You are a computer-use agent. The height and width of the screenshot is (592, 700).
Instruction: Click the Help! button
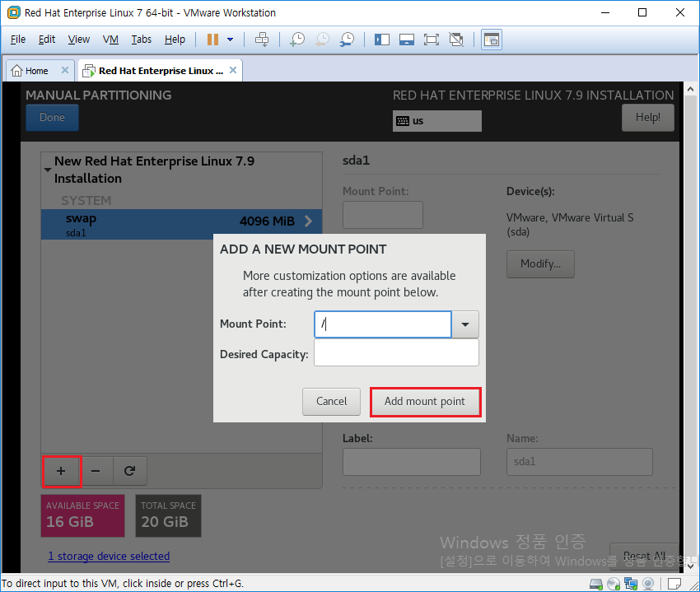[648, 118]
